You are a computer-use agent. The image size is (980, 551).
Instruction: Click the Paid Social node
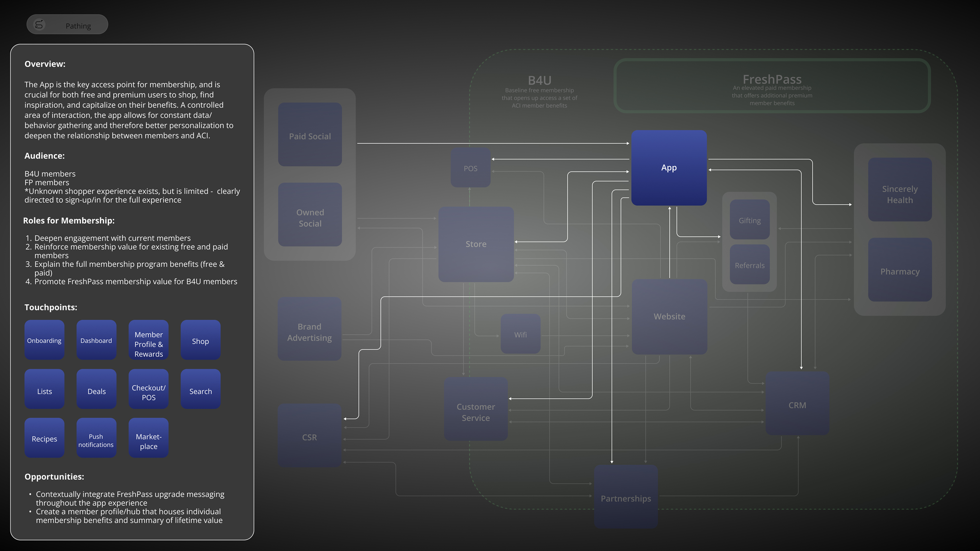click(310, 134)
